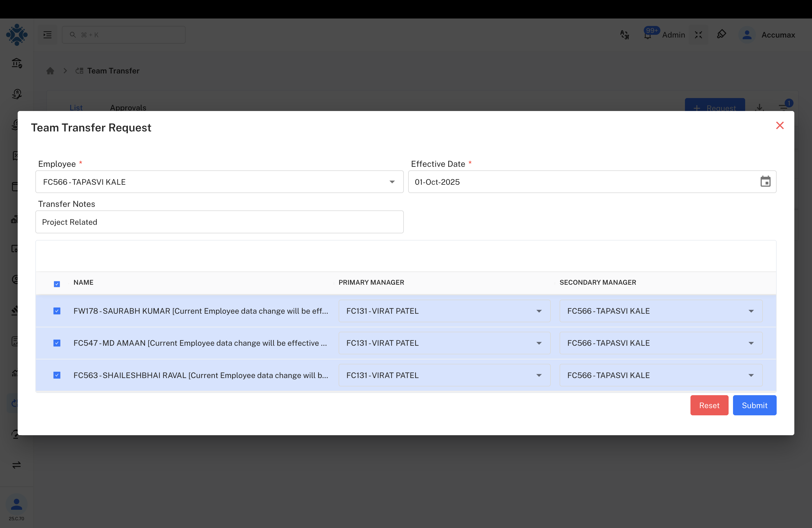Toggle the sidebar menu hamburger icon
This screenshot has width=812, height=528.
click(x=48, y=35)
